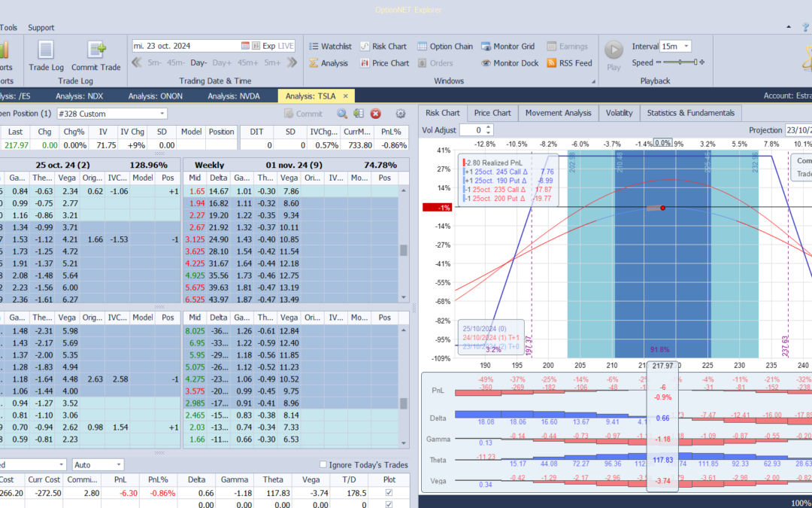Step back with the double left arrow
Screen dimensions: 812x508
137,62
